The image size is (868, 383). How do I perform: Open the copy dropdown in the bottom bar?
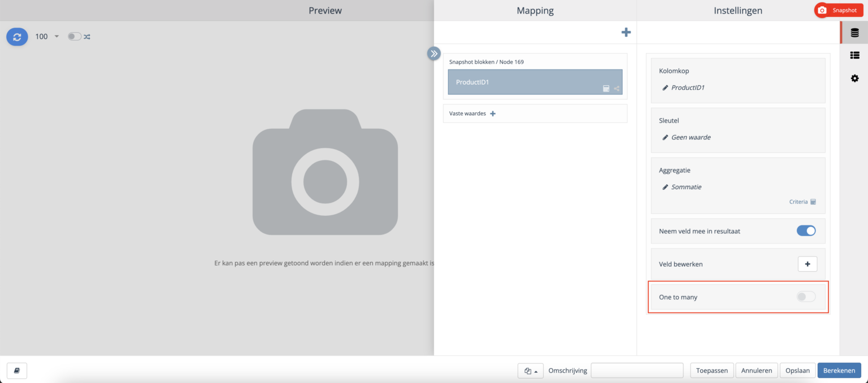coord(531,371)
